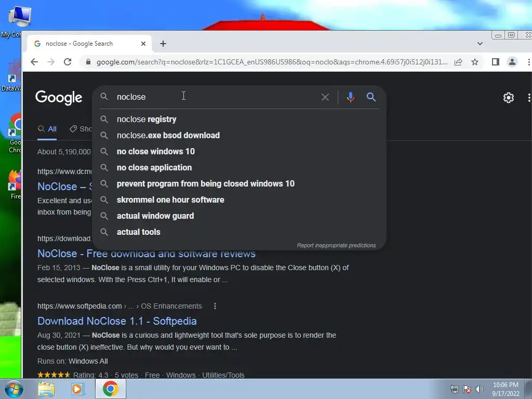Click the padlock site info icon
Viewport: 532px width, 399px height.
click(x=88, y=62)
